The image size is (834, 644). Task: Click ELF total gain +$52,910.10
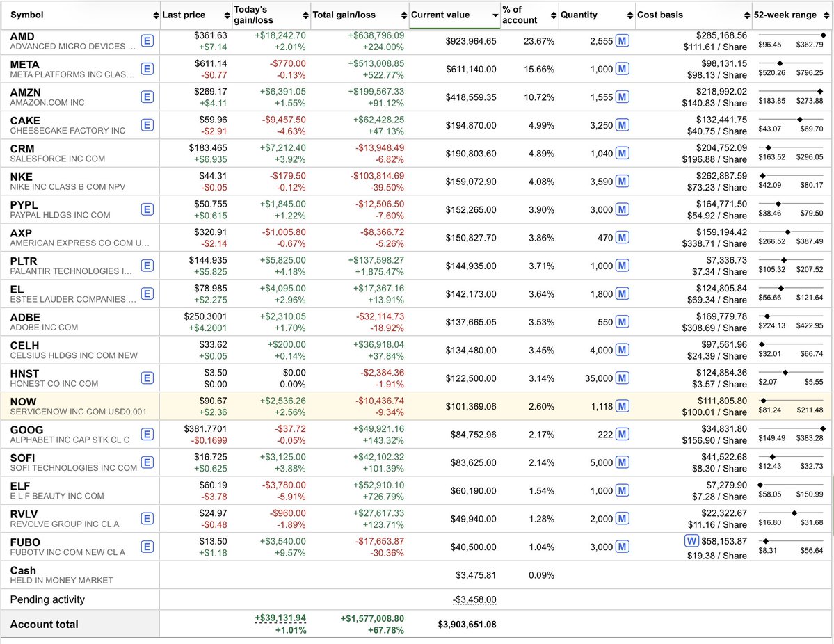378,485
